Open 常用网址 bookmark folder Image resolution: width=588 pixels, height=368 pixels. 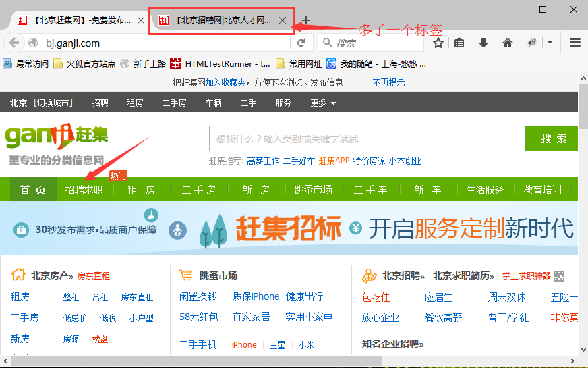click(299, 64)
